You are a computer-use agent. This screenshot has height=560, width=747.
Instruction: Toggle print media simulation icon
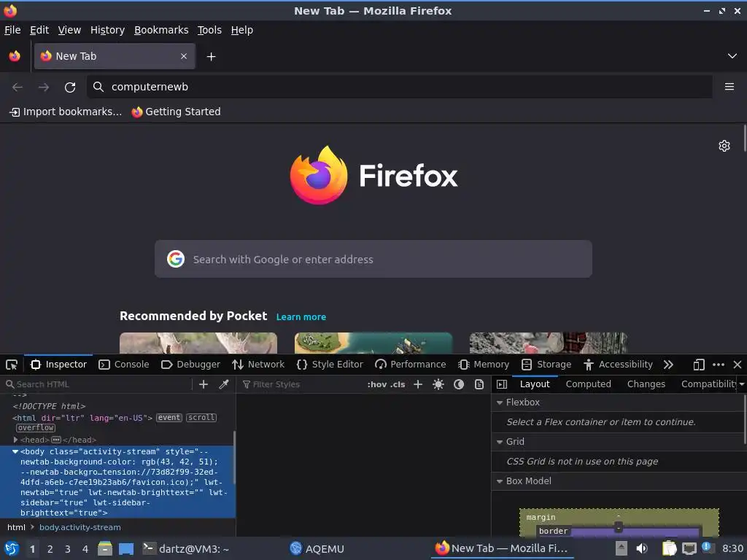(479, 384)
